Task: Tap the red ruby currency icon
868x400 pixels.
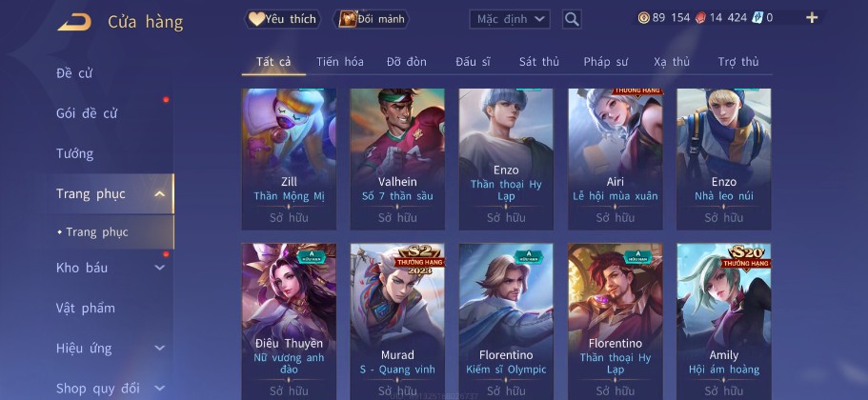Action: [701, 18]
